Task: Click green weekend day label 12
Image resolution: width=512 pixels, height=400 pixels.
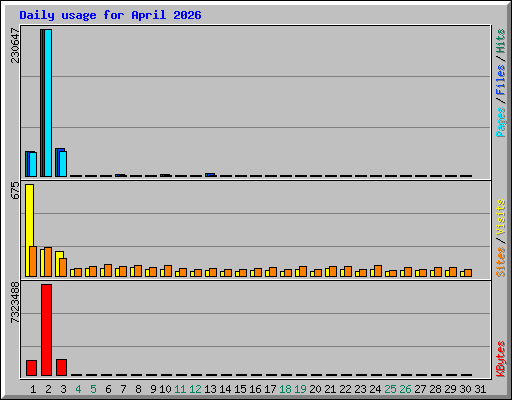Action: click(x=195, y=389)
